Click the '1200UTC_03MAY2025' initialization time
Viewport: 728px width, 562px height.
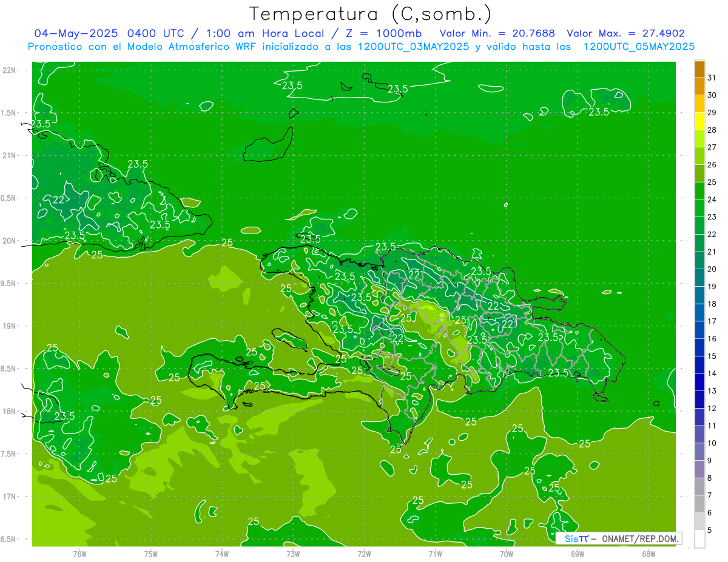[413, 46]
